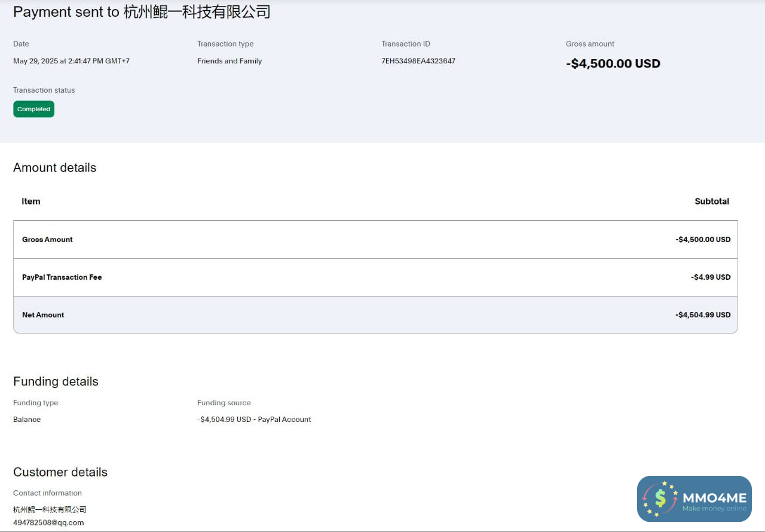Select the "Funding source" label
This screenshot has height=532, width=765.
coord(224,403)
